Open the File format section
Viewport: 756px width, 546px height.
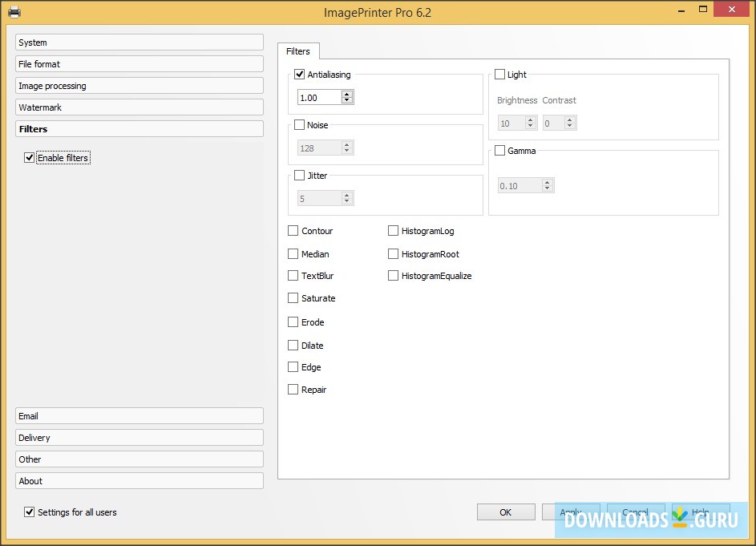[139, 63]
